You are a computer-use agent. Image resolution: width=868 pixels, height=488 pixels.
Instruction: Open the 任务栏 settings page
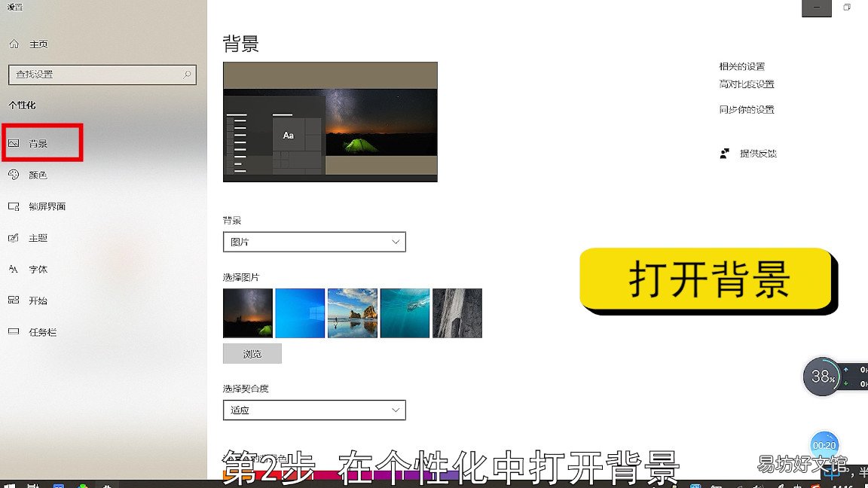[x=33, y=332]
